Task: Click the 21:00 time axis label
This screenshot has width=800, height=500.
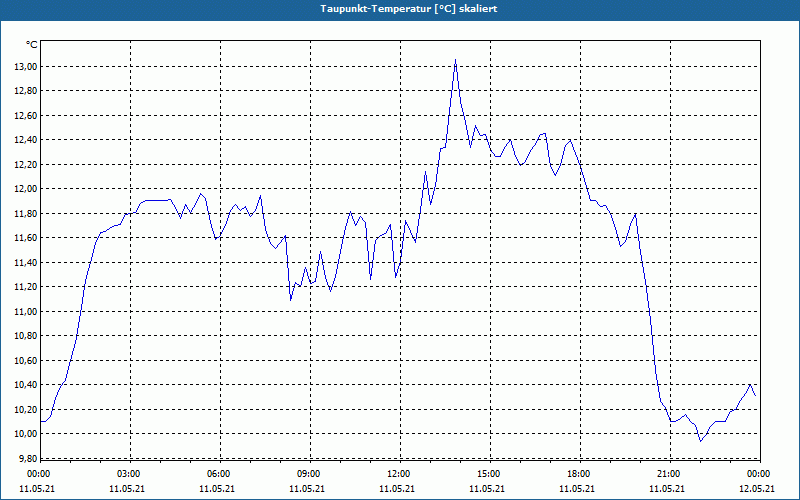Action: pos(668,474)
